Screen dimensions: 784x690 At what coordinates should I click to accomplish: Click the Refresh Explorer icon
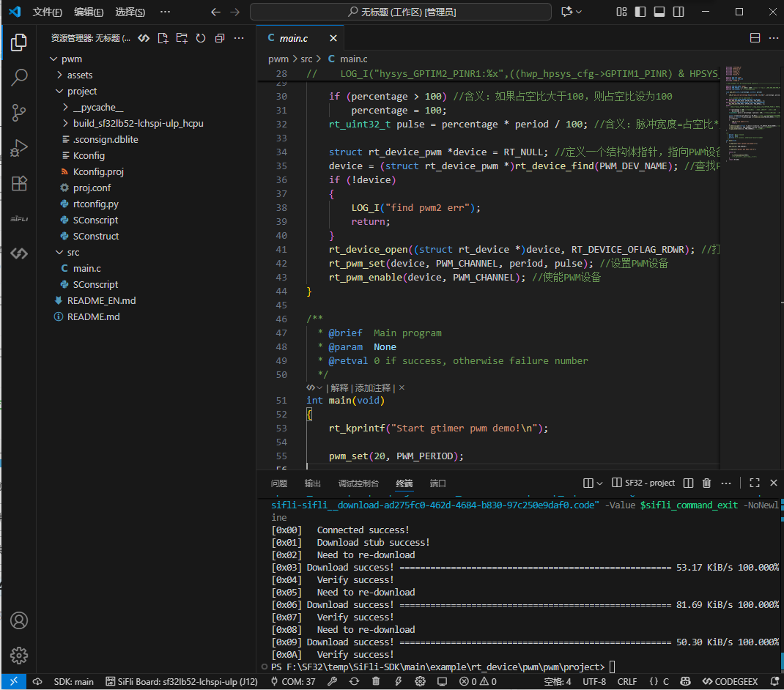[x=200, y=38]
